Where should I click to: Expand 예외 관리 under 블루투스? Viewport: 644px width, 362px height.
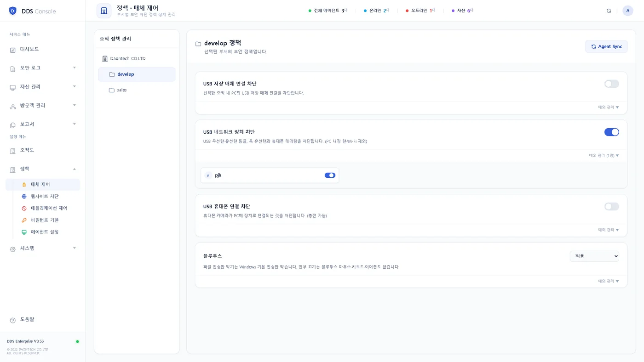click(x=609, y=281)
